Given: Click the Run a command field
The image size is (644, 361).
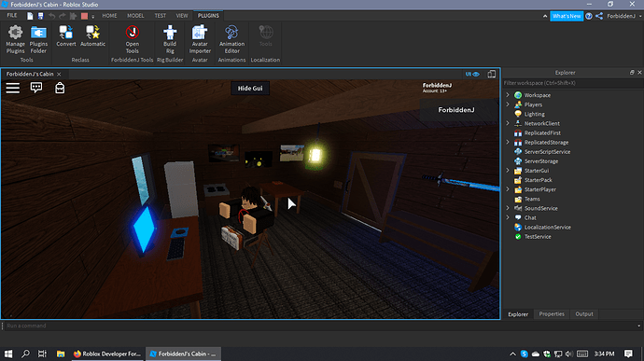Looking at the screenshot, I should pyautogui.click(x=320, y=326).
